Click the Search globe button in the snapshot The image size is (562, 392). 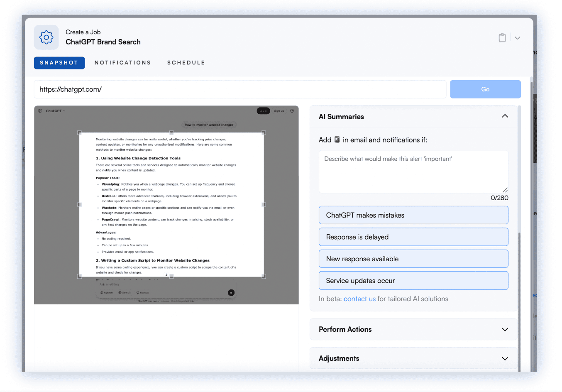tap(125, 293)
